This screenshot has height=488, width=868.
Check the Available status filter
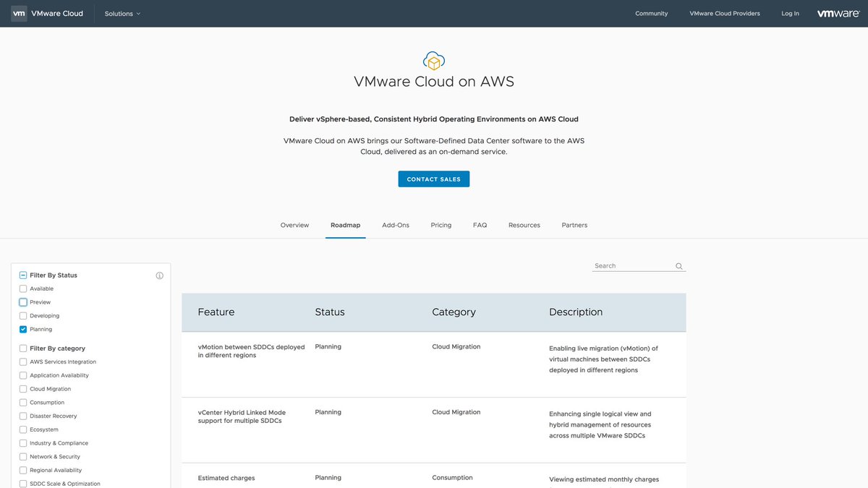[23, 289]
